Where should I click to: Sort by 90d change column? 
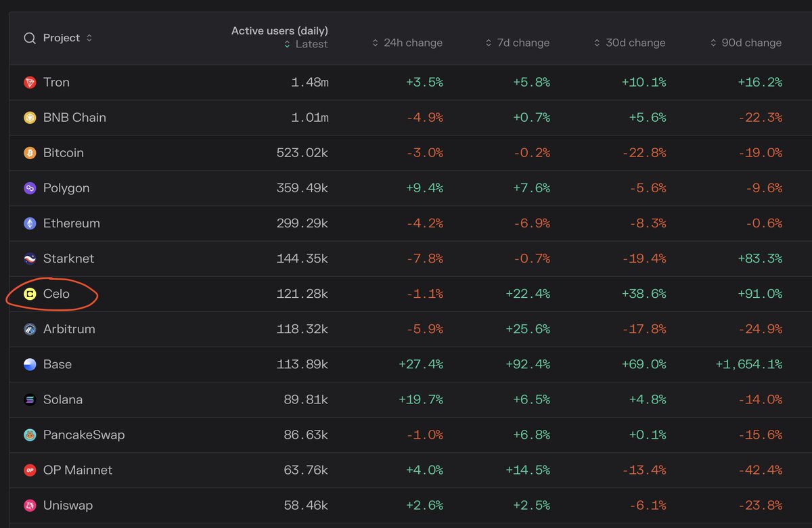point(746,43)
